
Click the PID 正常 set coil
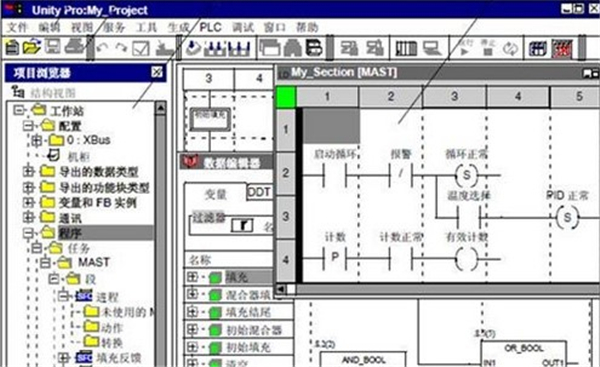point(567,217)
